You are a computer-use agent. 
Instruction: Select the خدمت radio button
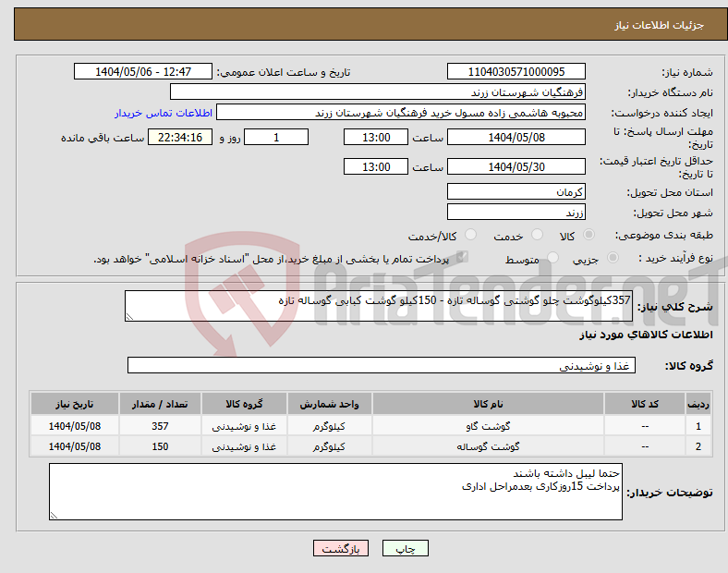pos(537,235)
